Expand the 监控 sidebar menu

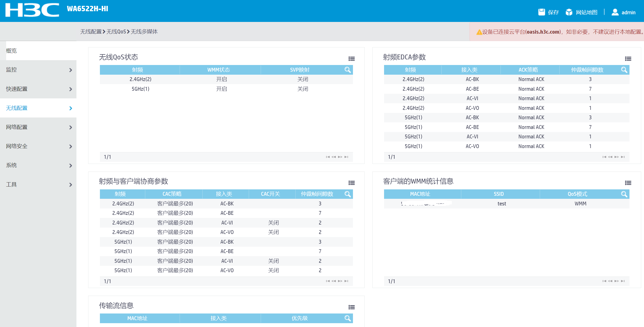coord(71,70)
